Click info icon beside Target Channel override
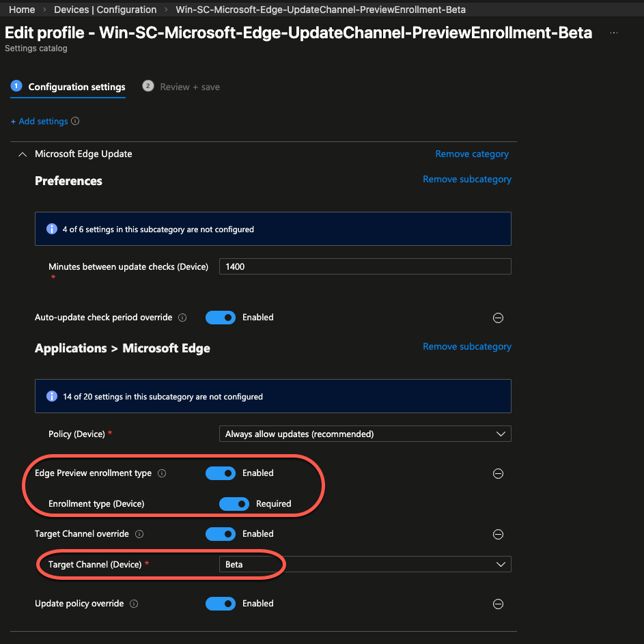Image resolution: width=644 pixels, height=644 pixels. [x=139, y=534]
